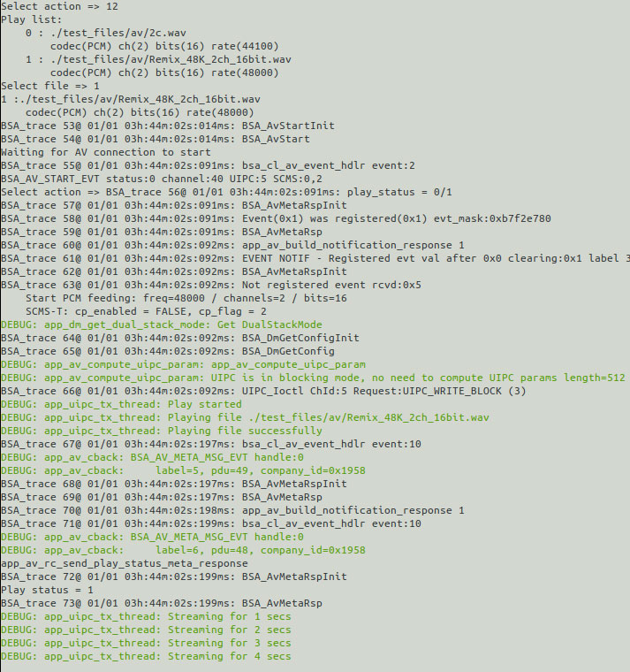Image resolution: width=630 pixels, height=672 pixels.
Task: Click playlist entry 1 Remix_48K_2ch_16bit.wav
Action: [158, 59]
